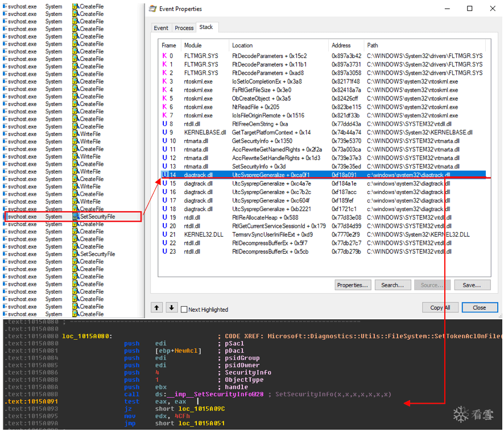The width and height of the screenshot is (504, 432).
Task: Click TermsrvSyncUserIniFileExt + 0xd9 location
Action: pos(272,234)
